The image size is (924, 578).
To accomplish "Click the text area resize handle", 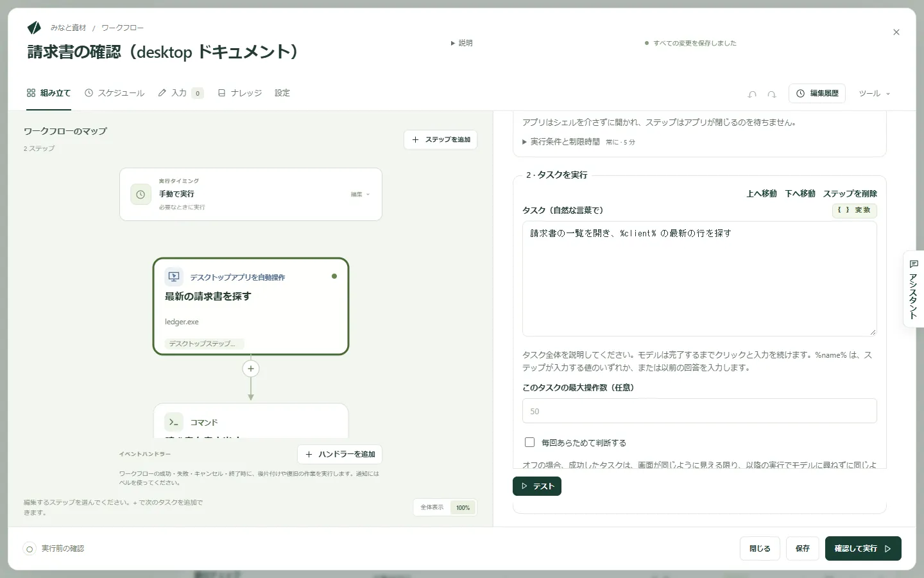I will (x=873, y=332).
